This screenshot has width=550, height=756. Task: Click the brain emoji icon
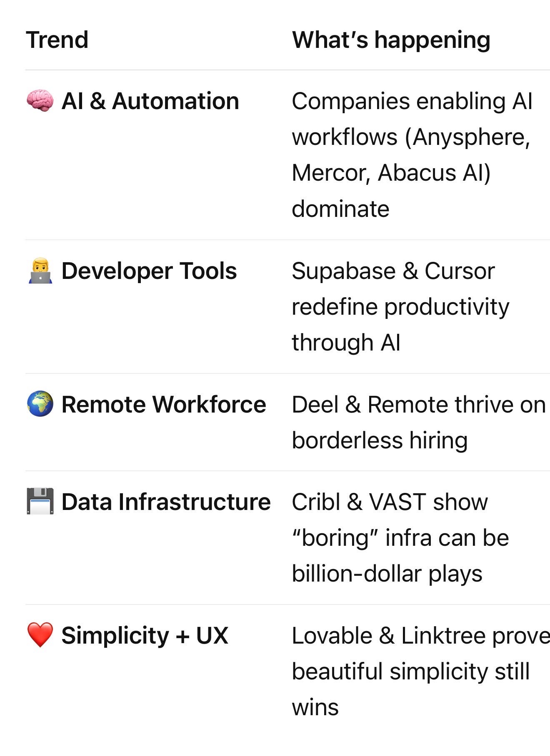40,101
